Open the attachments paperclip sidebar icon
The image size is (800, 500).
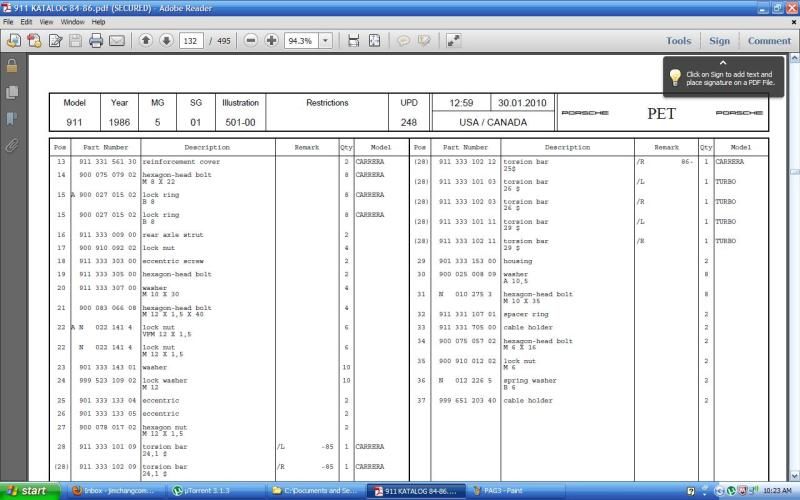click(12, 145)
